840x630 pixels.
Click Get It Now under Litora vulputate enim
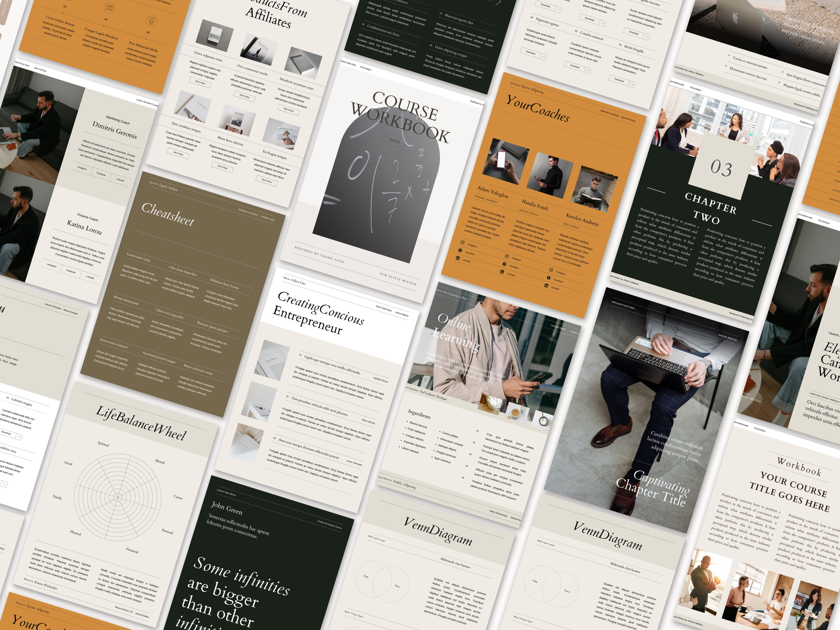200,82
